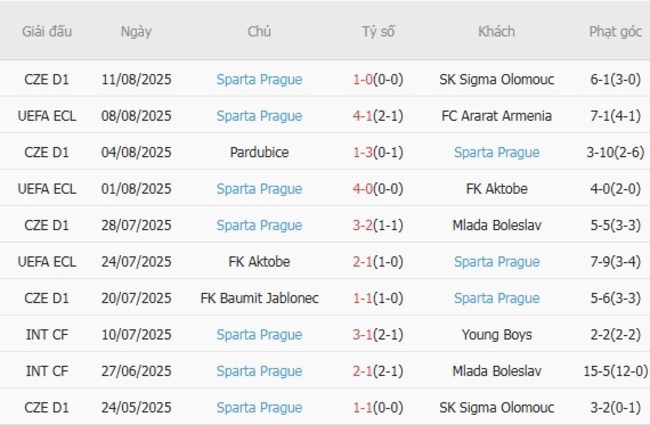Click the "Phạt góc" column header
Viewport: 650px width, 425px height.
pyautogui.click(x=615, y=31)
